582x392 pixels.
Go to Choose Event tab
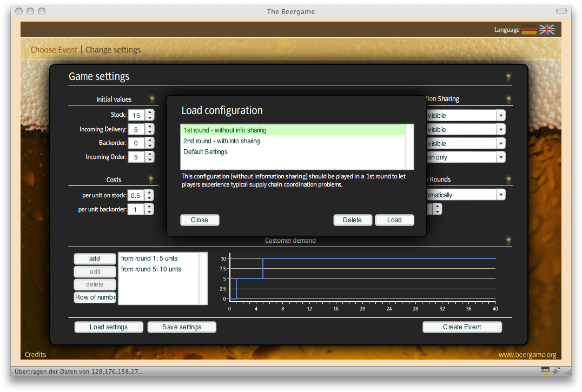point(54,50)
